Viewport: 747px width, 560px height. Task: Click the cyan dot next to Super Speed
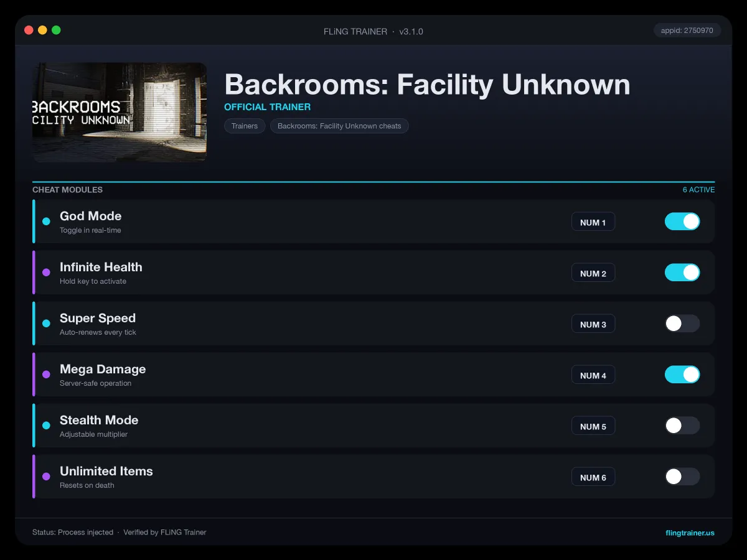46,324
